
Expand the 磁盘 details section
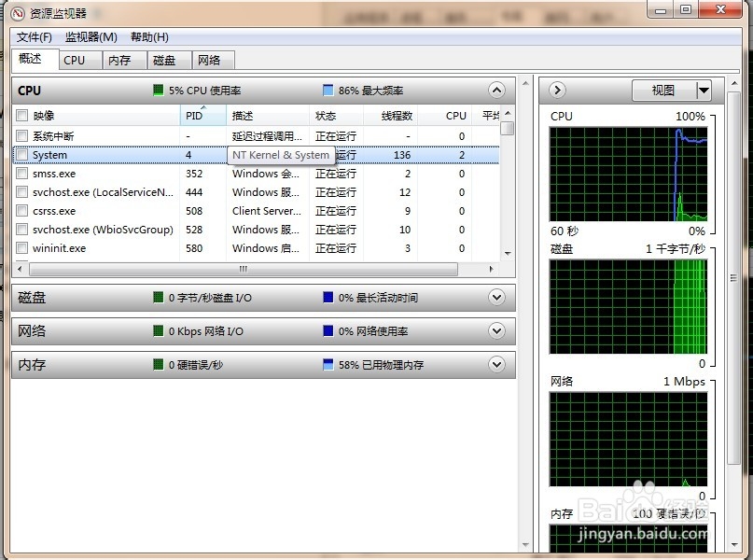[497, 297]
